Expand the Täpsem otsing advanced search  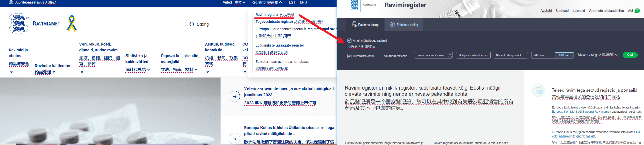pyautogui.click(x=589, y=55)
